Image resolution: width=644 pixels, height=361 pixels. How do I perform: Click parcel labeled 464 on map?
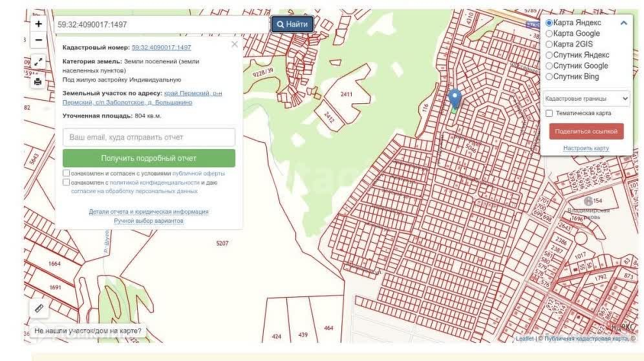pos(328,328)
